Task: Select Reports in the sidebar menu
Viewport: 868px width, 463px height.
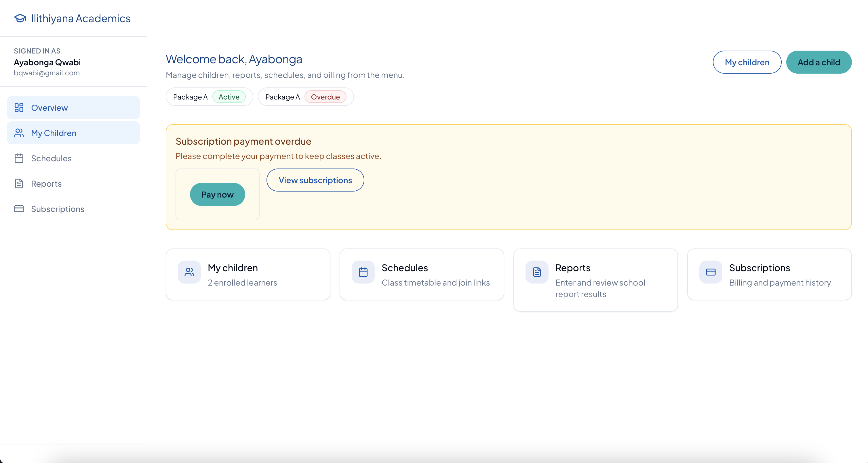Action: (x=73, y=183)
